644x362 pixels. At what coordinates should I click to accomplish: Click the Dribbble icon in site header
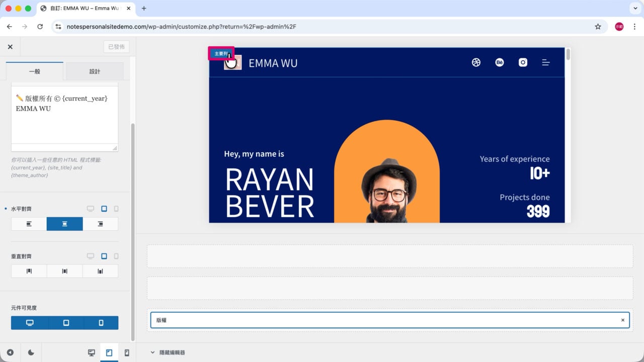point(476,62)
